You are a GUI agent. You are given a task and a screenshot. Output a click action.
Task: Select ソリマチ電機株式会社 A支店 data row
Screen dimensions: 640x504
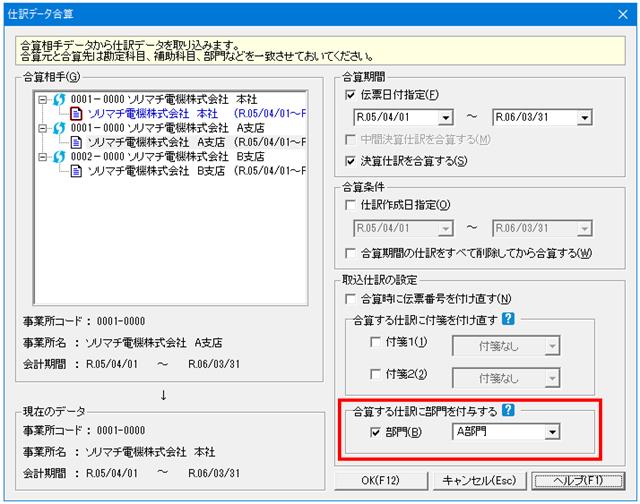pos(196,142)
